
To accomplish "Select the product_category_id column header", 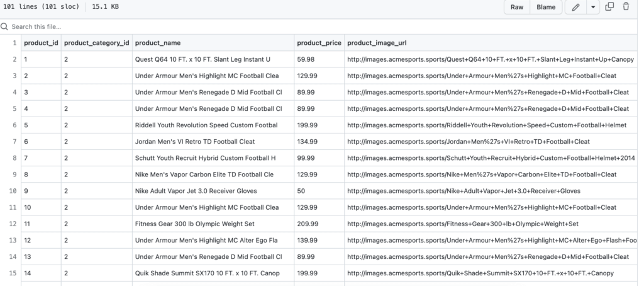I will (x=96, y=43).
